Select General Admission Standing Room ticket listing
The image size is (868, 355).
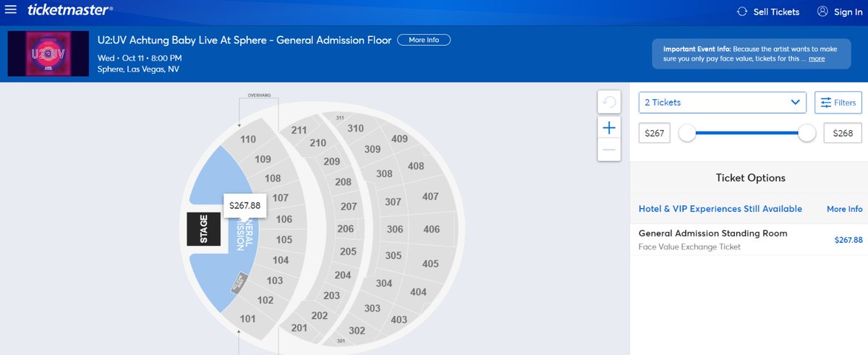(x=749, y=239)
